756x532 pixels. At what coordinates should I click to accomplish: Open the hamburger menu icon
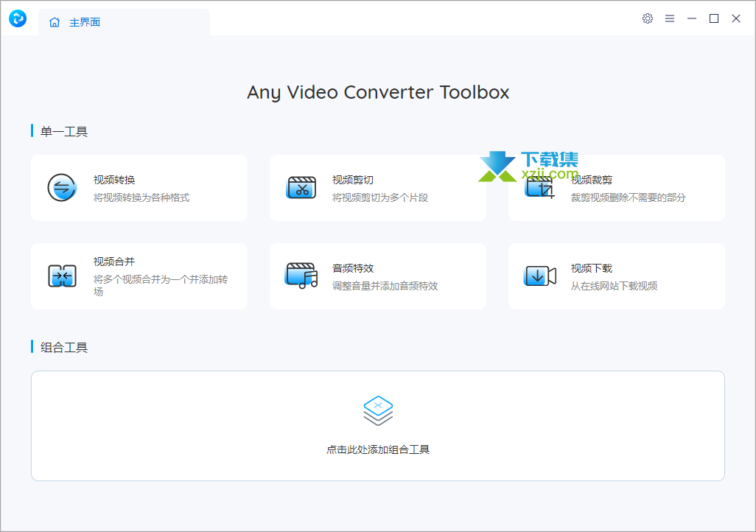click(670, 18)
